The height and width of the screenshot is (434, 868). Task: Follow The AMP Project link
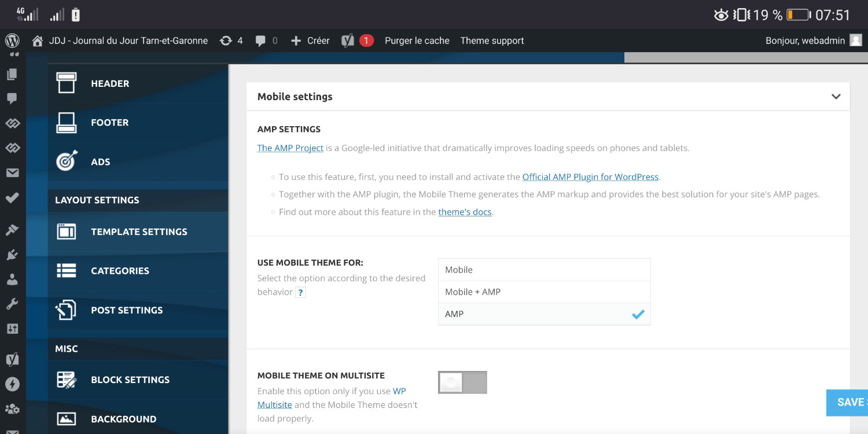(290, 148)
